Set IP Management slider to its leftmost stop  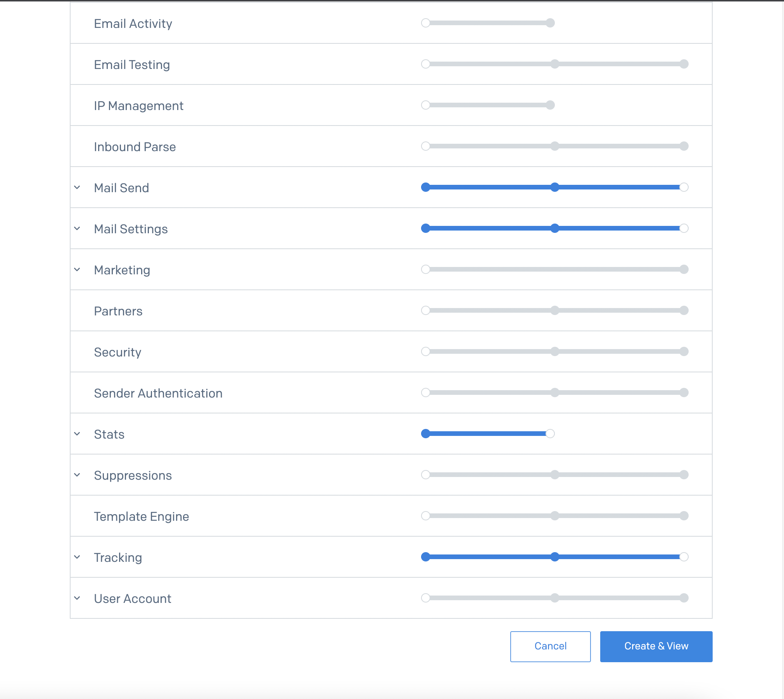[x=426, y=105]
